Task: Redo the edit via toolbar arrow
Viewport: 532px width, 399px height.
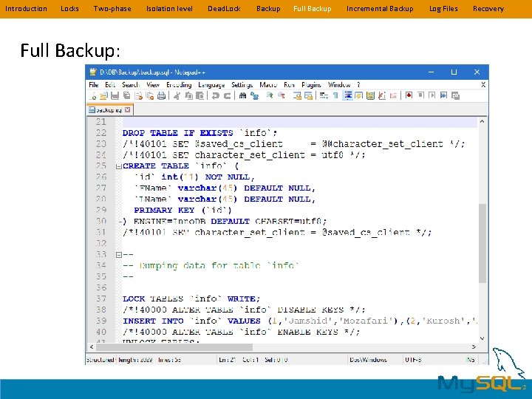Action: pos(227,95)
